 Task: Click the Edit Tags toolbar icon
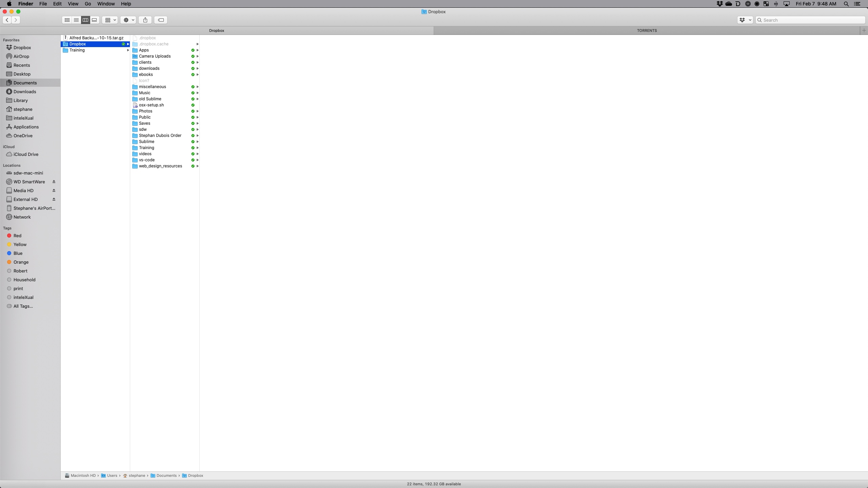161,20
